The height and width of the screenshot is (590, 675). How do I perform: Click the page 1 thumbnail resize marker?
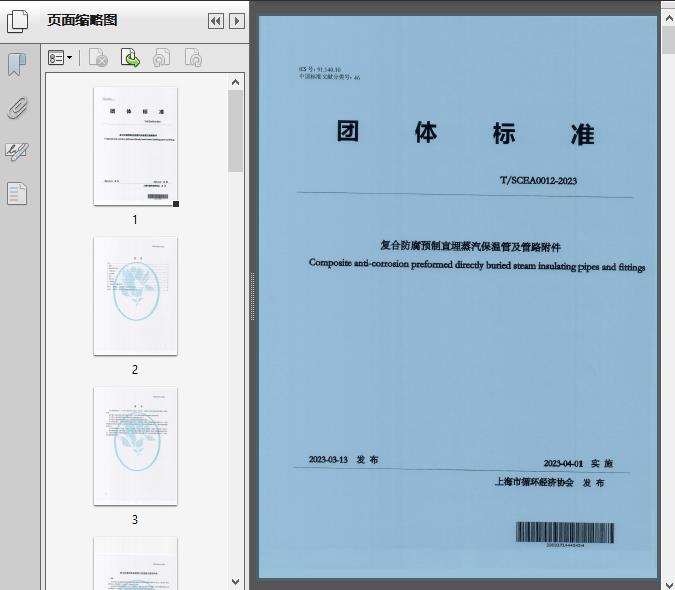click(x=176, y=204)
